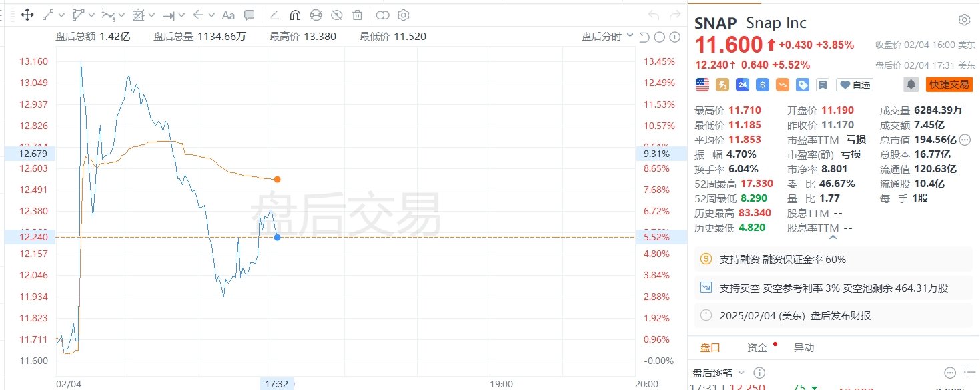Expand the range measurement tool dropdown
Image resolution: width=980 pixels, height=390 pixels.
point(181,15)
